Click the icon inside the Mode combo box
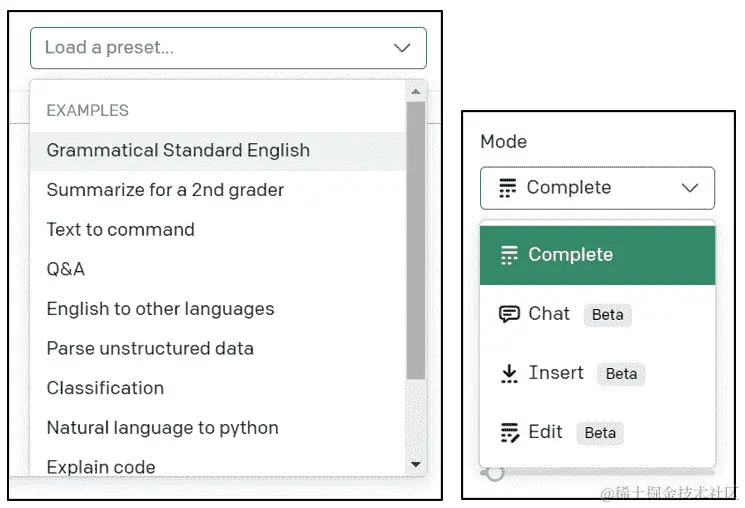 click(507, 188)
